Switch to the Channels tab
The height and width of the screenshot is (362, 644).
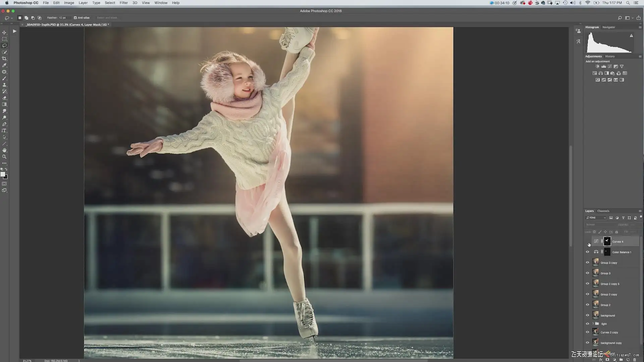click(603, 211)
